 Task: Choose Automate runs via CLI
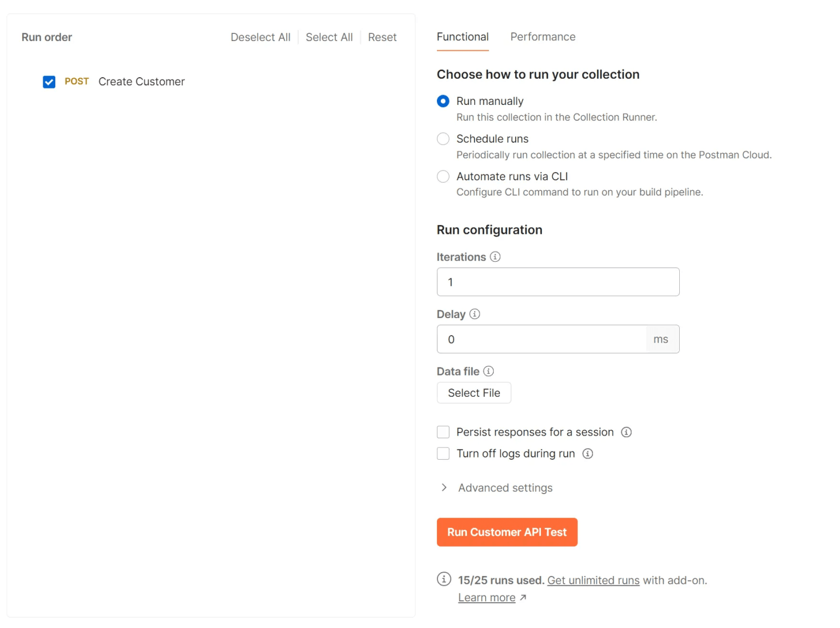click(x=443, y=176)
